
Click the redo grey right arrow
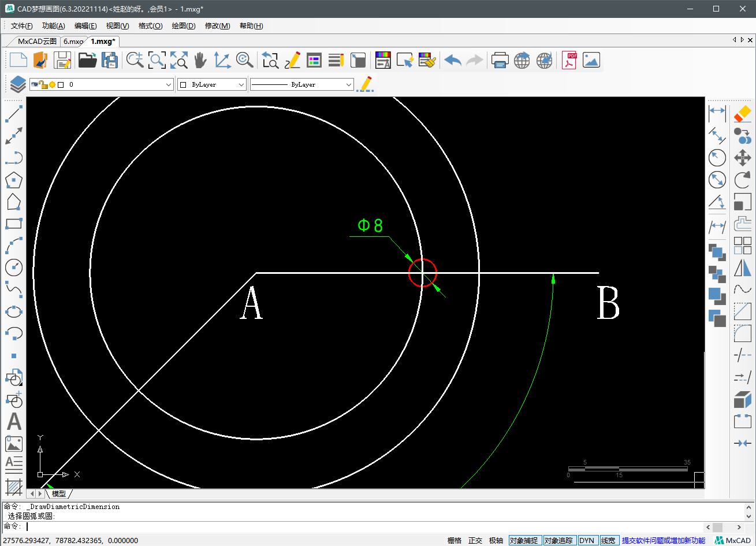pos(475,60)
